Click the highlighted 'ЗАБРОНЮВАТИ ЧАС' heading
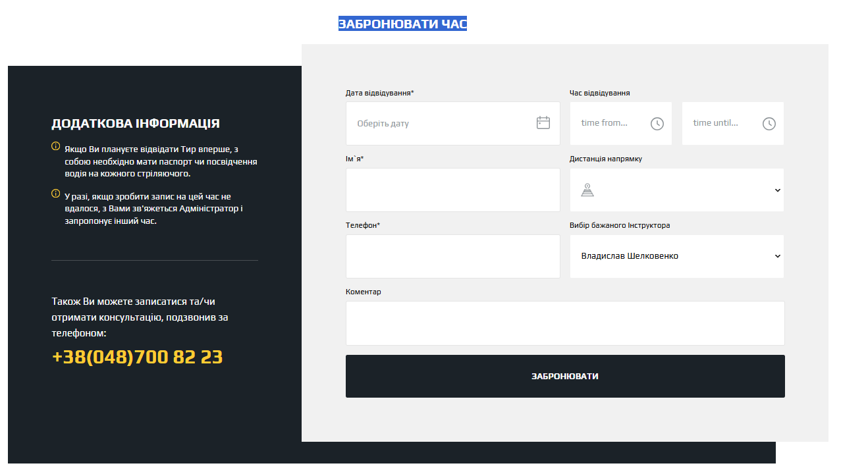The height and width of the screenshot is (476, 868). (402, 24)
